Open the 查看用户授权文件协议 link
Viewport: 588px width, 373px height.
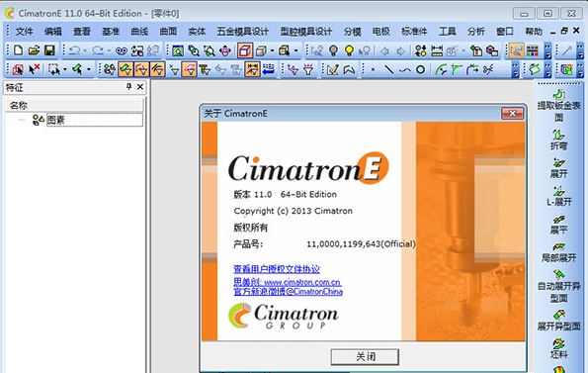click(277, 269)
